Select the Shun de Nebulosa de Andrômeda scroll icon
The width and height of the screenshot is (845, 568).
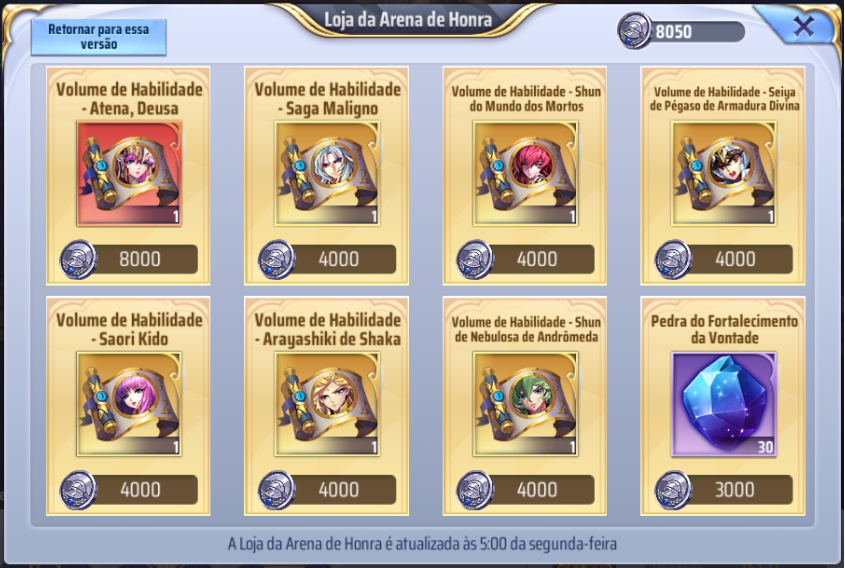pyautogui.click(x=525, y=404)
